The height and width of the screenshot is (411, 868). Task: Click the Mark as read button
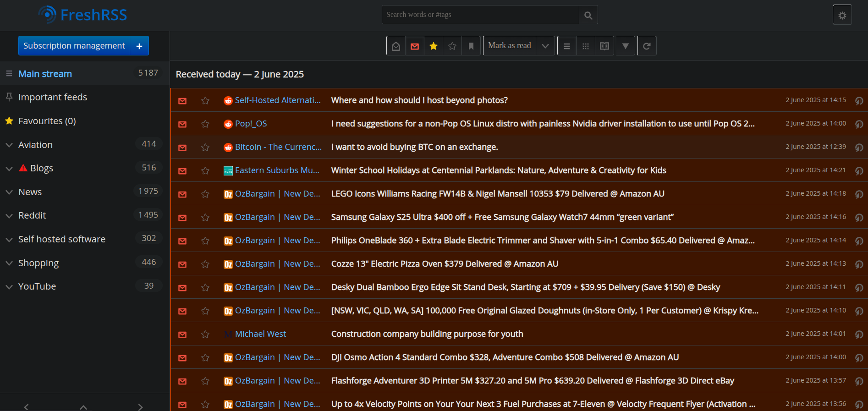point(510,46)
